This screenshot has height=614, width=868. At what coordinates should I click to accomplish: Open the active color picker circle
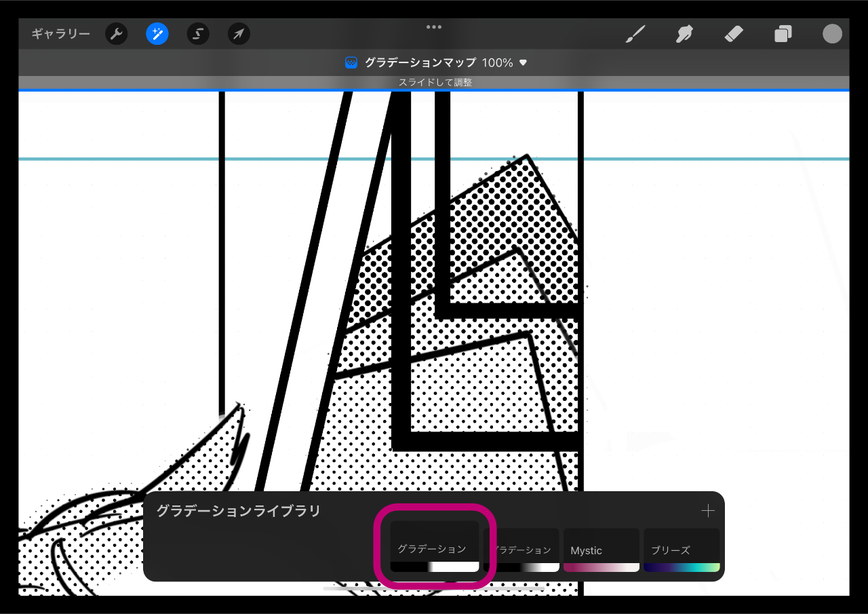pyautogui.click(x=832, y=34)
